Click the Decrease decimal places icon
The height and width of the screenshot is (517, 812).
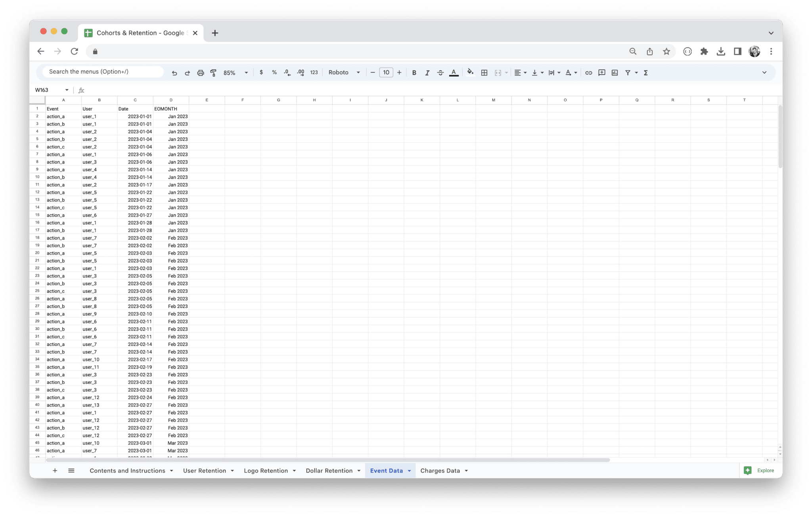[287, 73]
